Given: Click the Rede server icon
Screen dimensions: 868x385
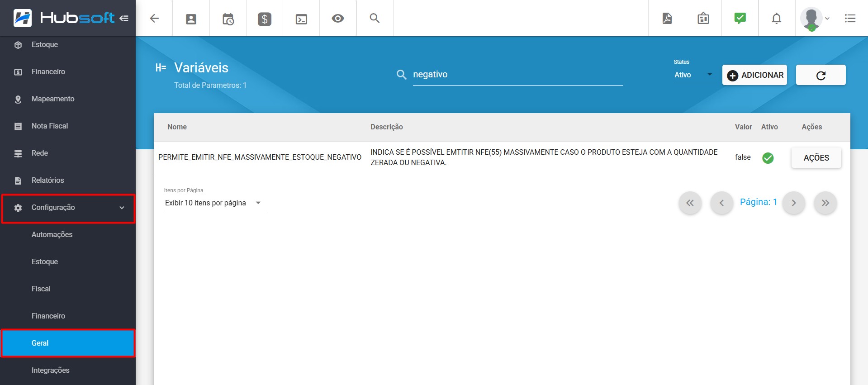Looking at the screenshot, I should [x=18, y=153].
